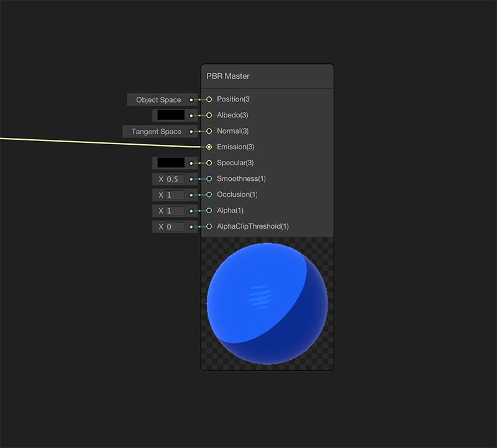This screenshot has height=448, width=497.
Task: Click the AlphaClipThreshold(1) label
Action: pos(253,226)
